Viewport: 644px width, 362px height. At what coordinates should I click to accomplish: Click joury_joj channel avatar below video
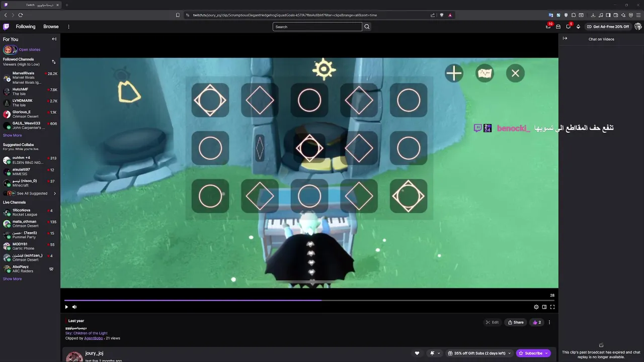pyautogui.click(x=74, y=356)
